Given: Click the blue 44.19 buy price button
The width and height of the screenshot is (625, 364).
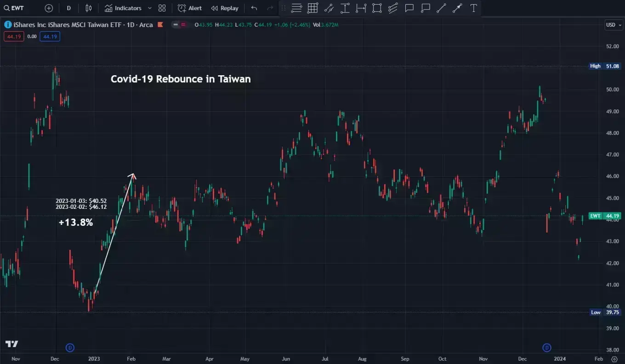Looking at the screenshot, I should pos(50,36).
